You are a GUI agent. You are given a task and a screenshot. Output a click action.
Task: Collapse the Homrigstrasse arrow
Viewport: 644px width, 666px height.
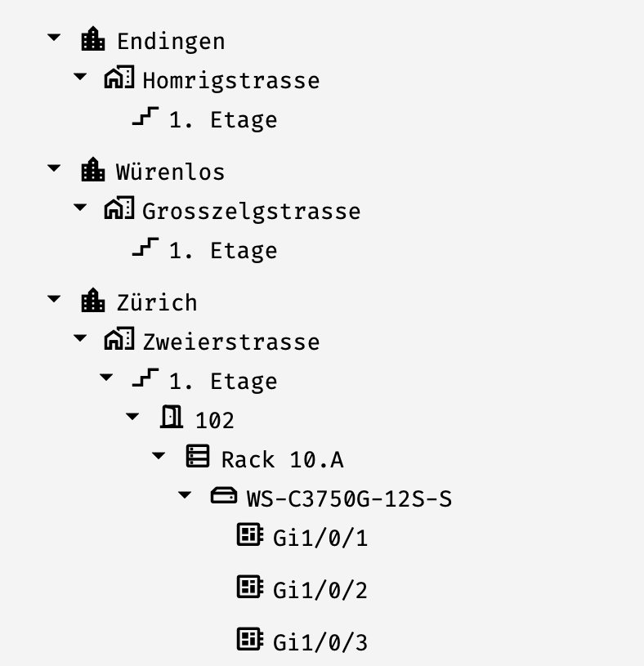click(x=80, y=78)
